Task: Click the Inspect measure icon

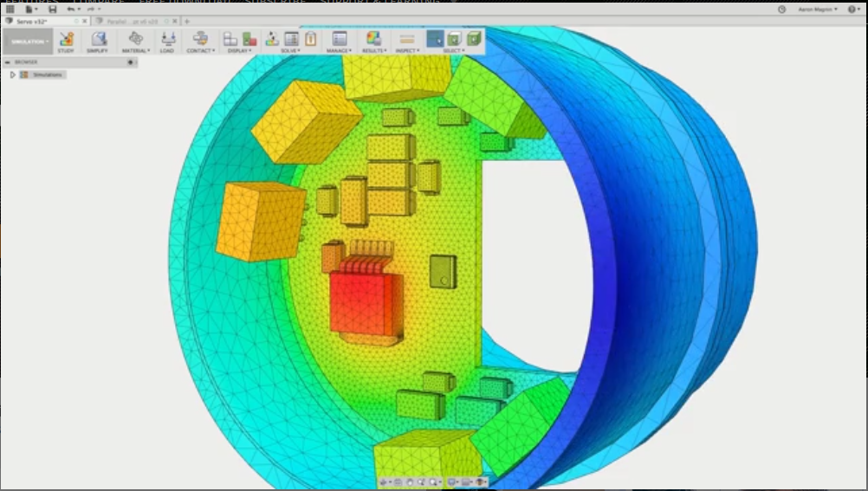Action: (407, 39)
